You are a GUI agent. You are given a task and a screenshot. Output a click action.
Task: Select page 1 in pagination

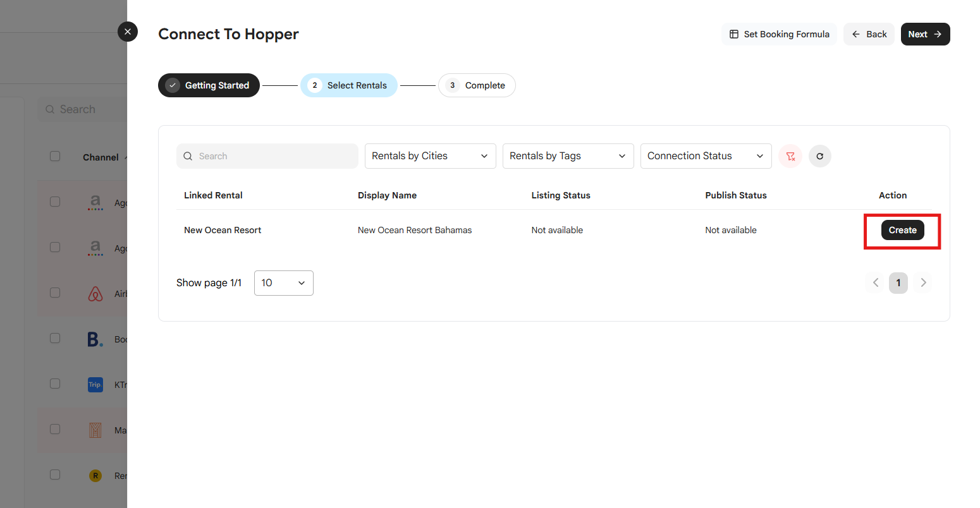[898, 282]
